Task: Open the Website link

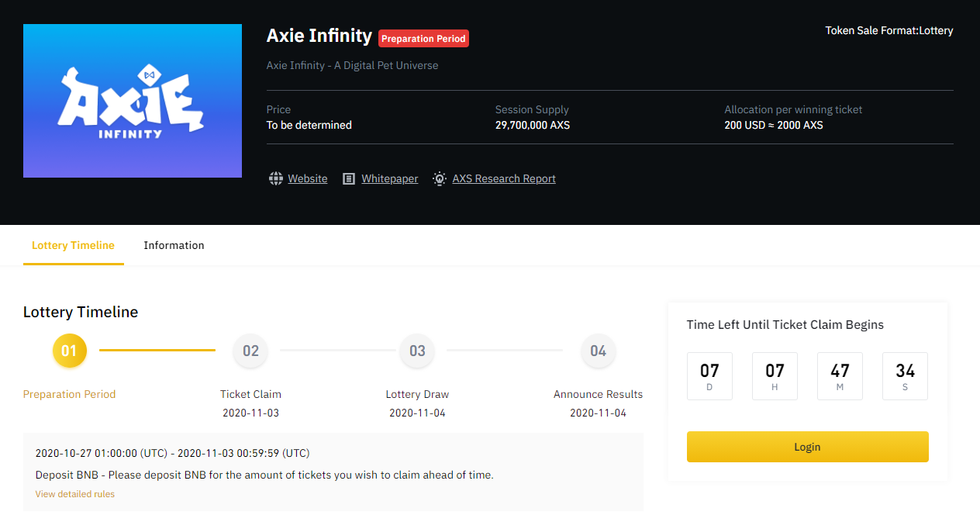Action: [308, 178]
